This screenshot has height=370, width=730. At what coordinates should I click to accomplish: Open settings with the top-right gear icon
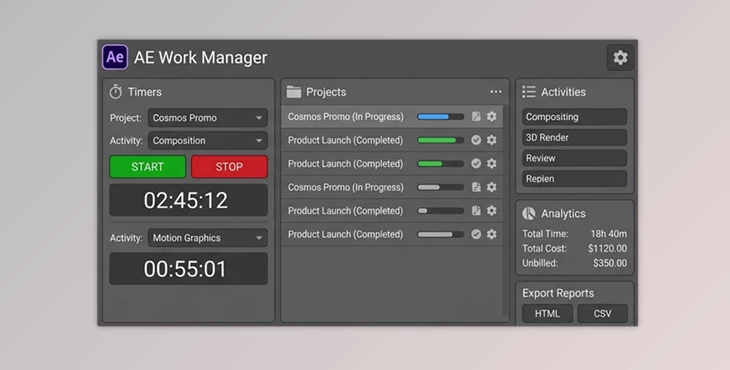pyautogui.click(x=620, y=58)
